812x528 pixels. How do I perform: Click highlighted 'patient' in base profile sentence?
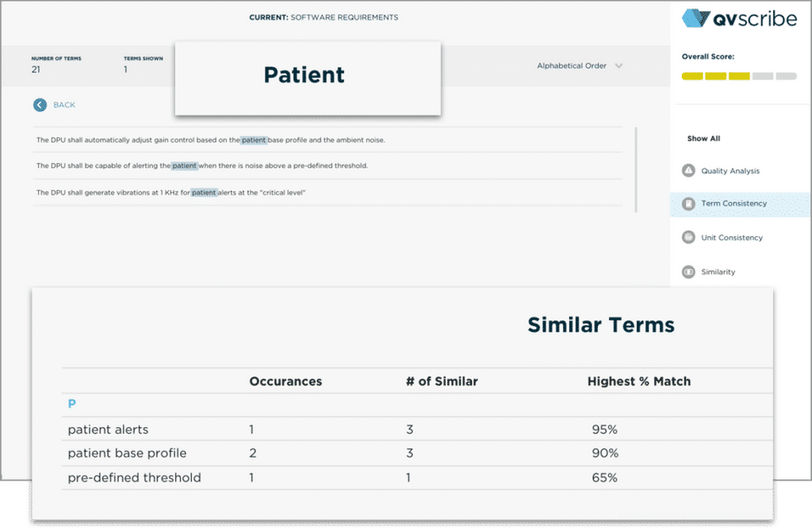tap(254, 140)
